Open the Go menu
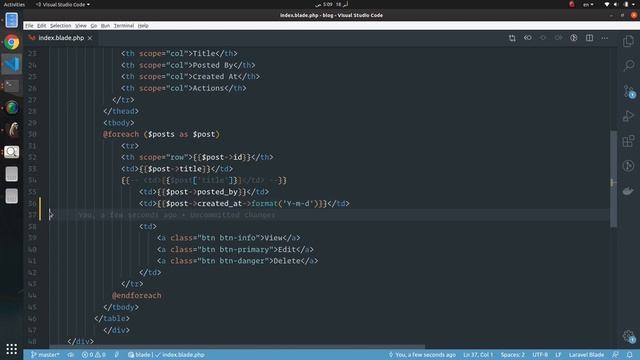 click(x=94, y=26)
